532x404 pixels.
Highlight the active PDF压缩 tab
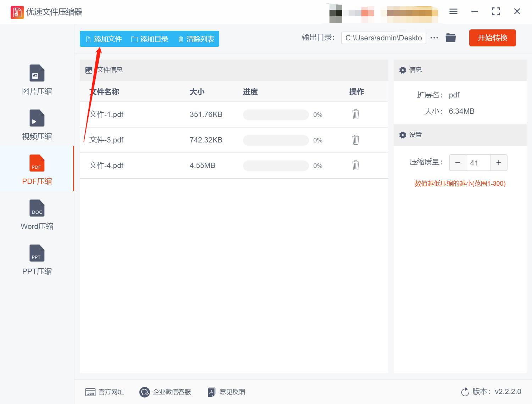37,169
